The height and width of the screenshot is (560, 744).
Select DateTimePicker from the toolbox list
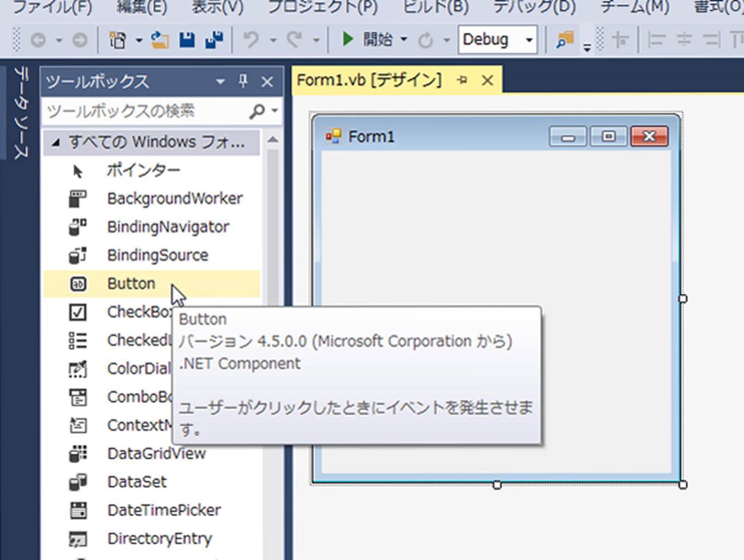(164, 510)
